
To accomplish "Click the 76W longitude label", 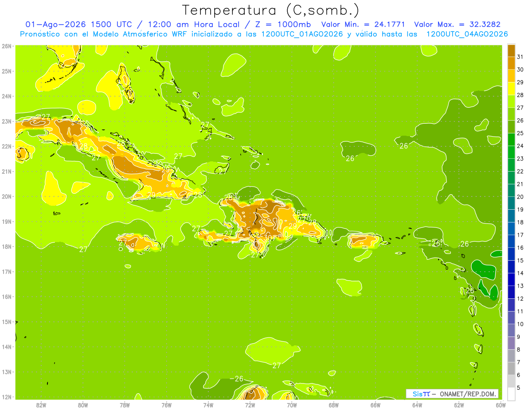I will tap(166, 405).
